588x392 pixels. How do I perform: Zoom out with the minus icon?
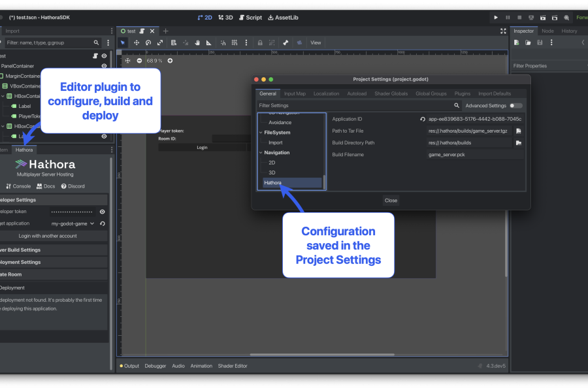pyautogui.click(x=140, y=61)
